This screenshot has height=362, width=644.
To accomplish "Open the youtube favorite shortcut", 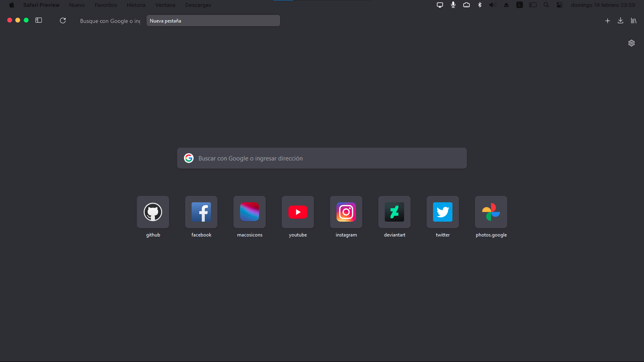I will (x=297, y=212).
